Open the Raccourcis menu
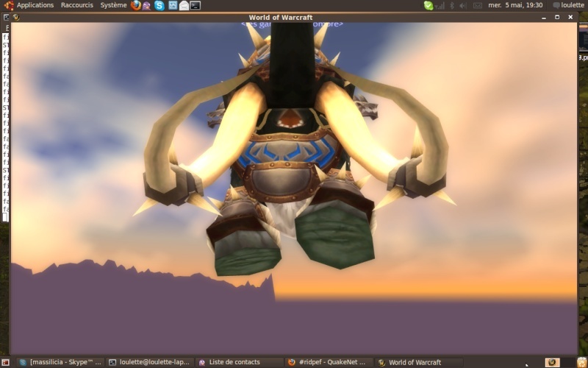The image size is (588, 368). 77,5
